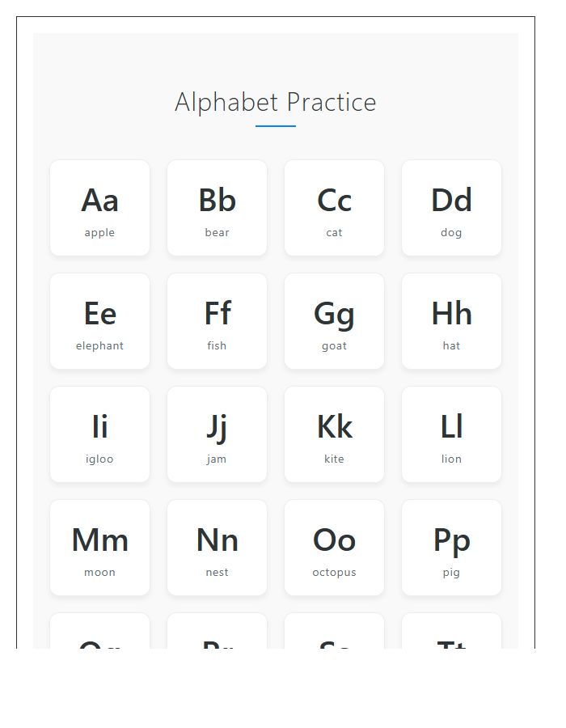Click the Alphabet Practice heading

[x=275, y=102]
